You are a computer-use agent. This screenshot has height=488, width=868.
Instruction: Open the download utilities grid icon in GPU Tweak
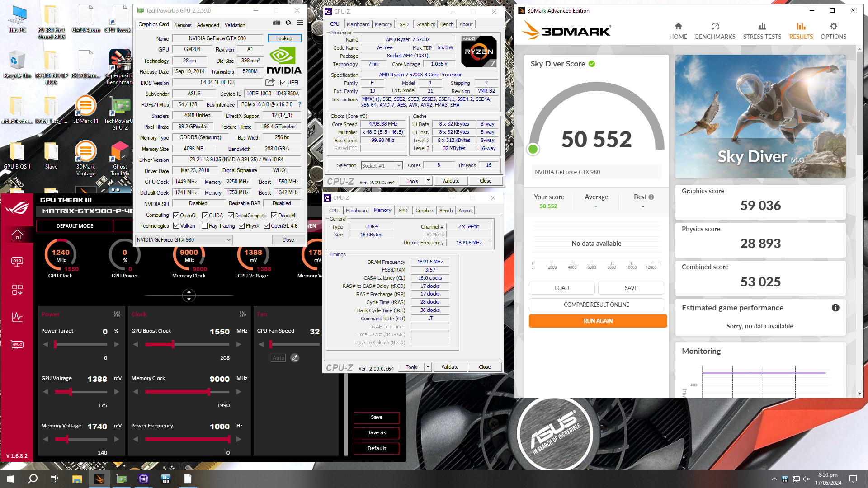17,290
